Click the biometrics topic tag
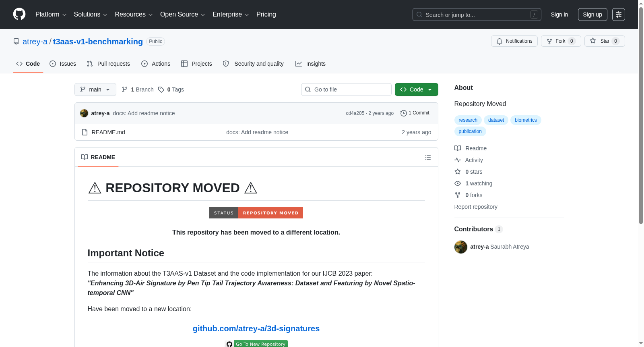 [x=526, y=120]
